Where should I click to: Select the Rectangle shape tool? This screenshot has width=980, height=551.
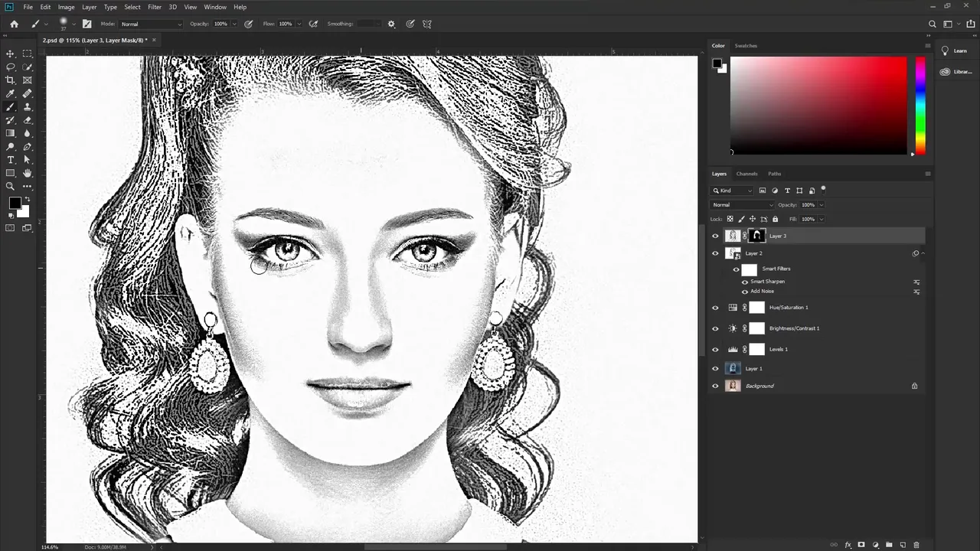coord(11,173)
